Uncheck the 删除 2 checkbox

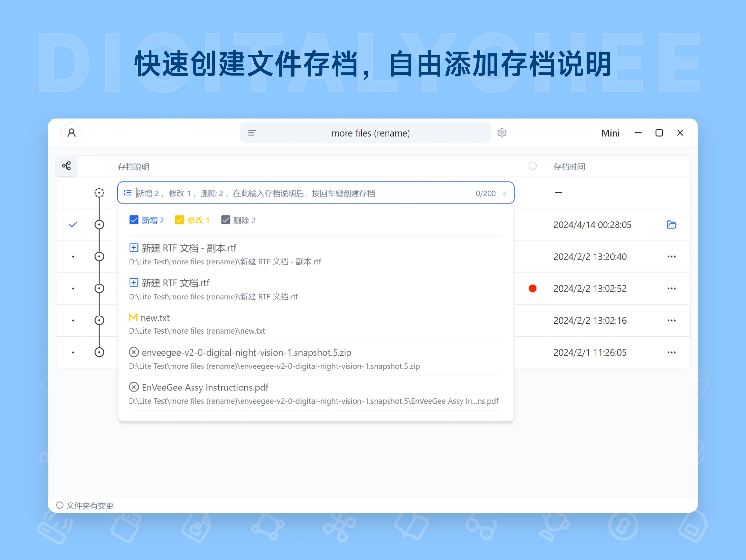pos(226,220)
